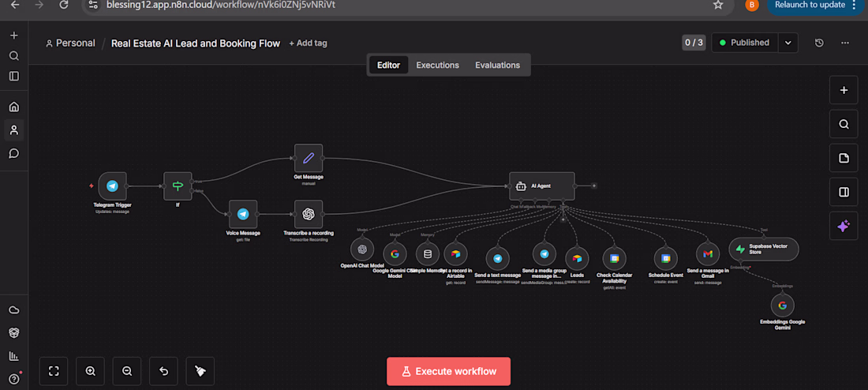Image resolution: width=868 pixels, height=390 pixels.
Task: Switch to the Executions tab
Action: tap(438, 65)
